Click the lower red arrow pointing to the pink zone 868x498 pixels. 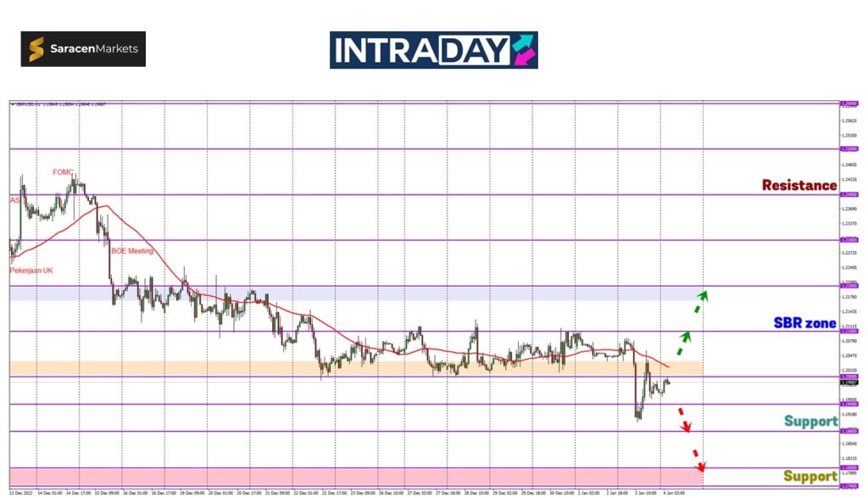pyautogui.click(x=697, y=458)
